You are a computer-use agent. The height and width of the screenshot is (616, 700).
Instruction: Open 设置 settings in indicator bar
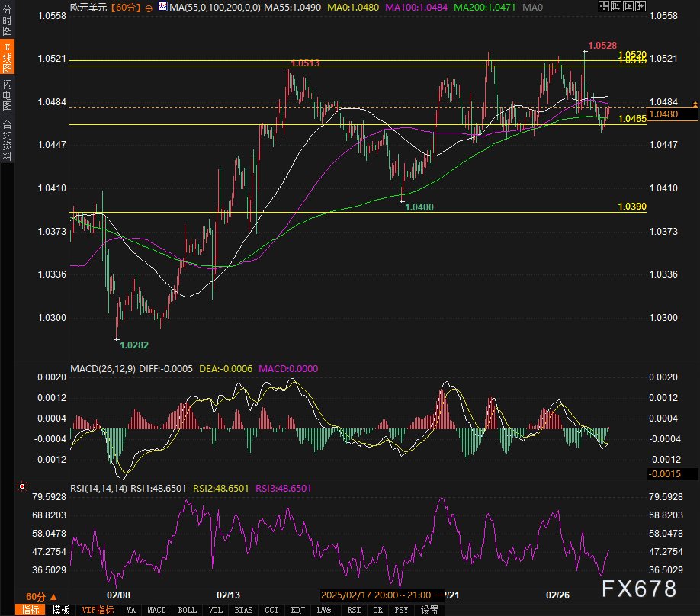[430, 610]
